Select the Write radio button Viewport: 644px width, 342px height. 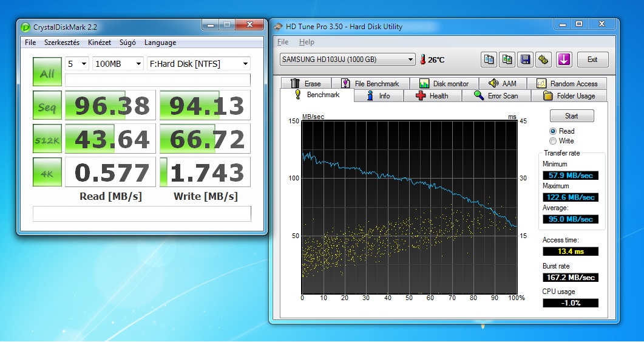point(553,141)
